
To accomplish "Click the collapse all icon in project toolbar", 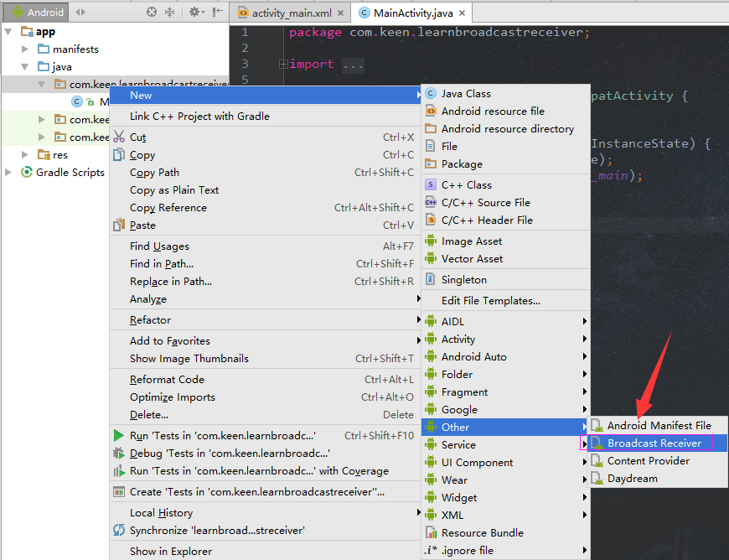I will [x=170, y=12].
